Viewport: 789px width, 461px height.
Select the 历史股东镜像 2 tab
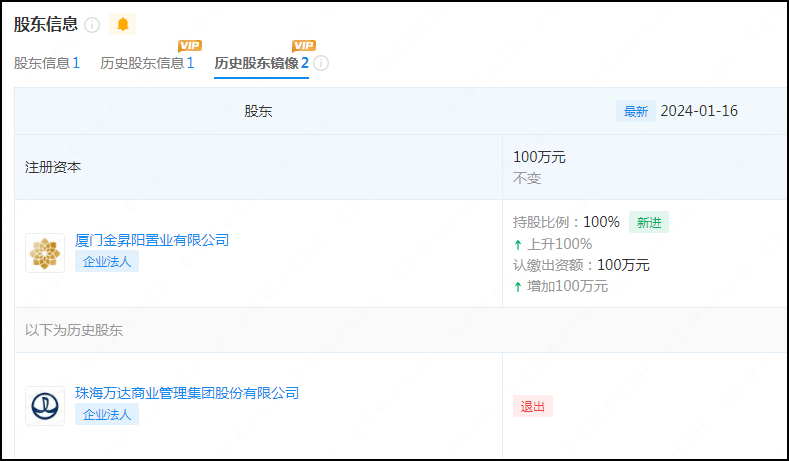261,63
